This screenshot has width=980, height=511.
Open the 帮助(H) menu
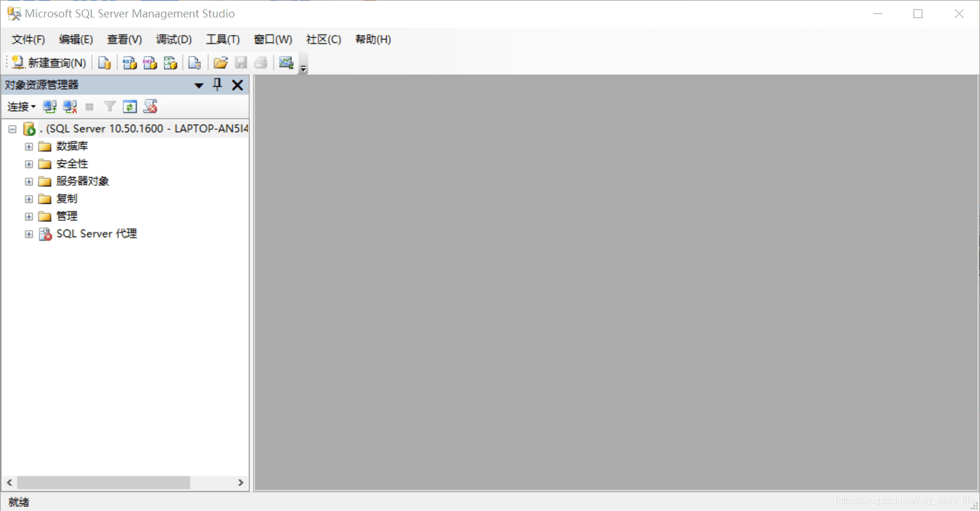pyautogui.click(x=373, y=40)
